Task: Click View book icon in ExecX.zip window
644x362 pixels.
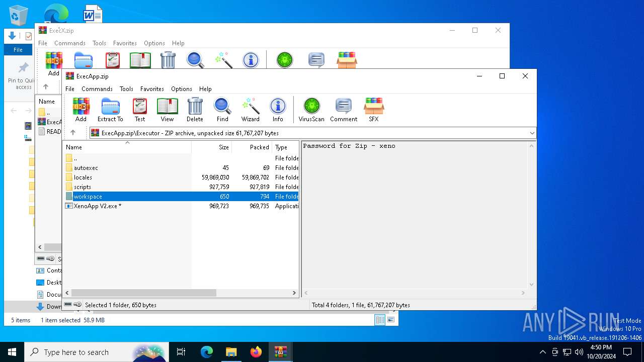Action: (x=140, y=60)
